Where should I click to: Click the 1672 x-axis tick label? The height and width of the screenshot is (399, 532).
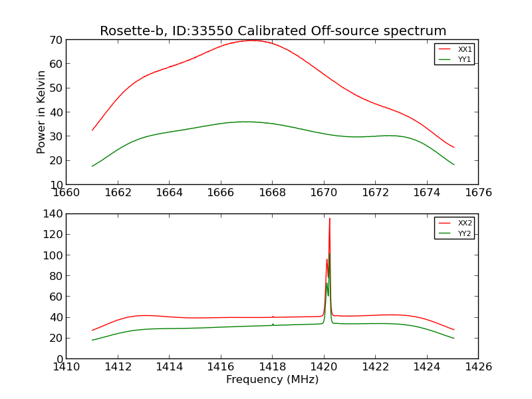(376, 193)
